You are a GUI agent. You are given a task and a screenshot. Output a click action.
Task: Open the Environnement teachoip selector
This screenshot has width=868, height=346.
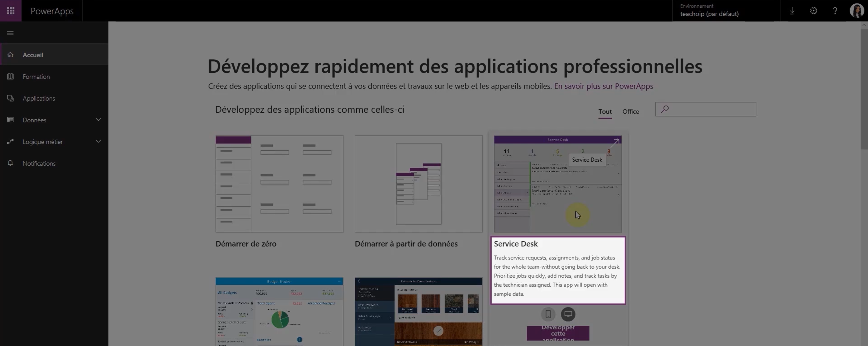coord(726,11)
